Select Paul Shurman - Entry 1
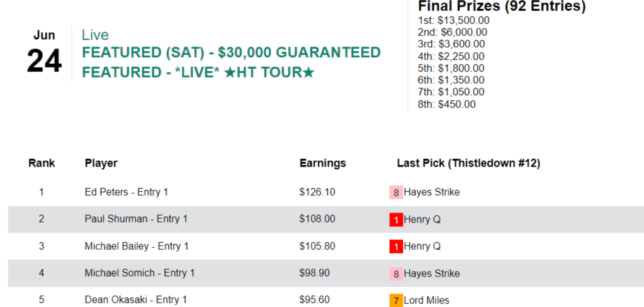Image resolution: width=644 pixels, height=307 pixels. [x=136, y=219]
